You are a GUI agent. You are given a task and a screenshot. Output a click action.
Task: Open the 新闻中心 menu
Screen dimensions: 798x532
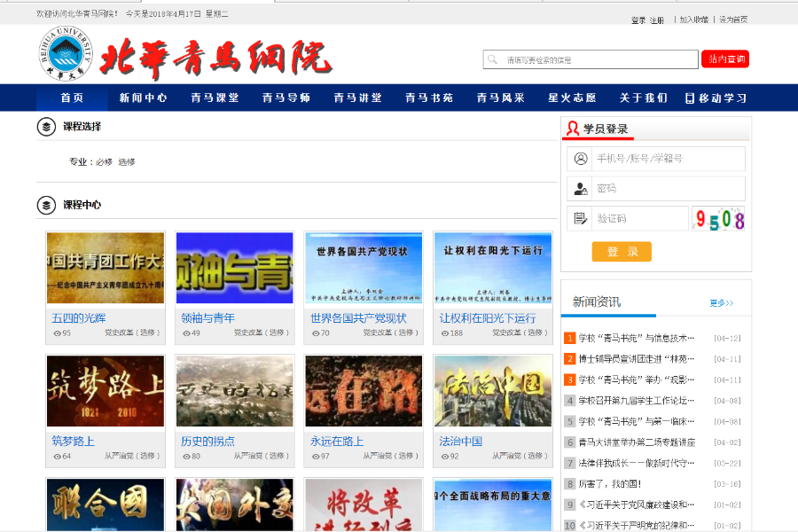143,98
